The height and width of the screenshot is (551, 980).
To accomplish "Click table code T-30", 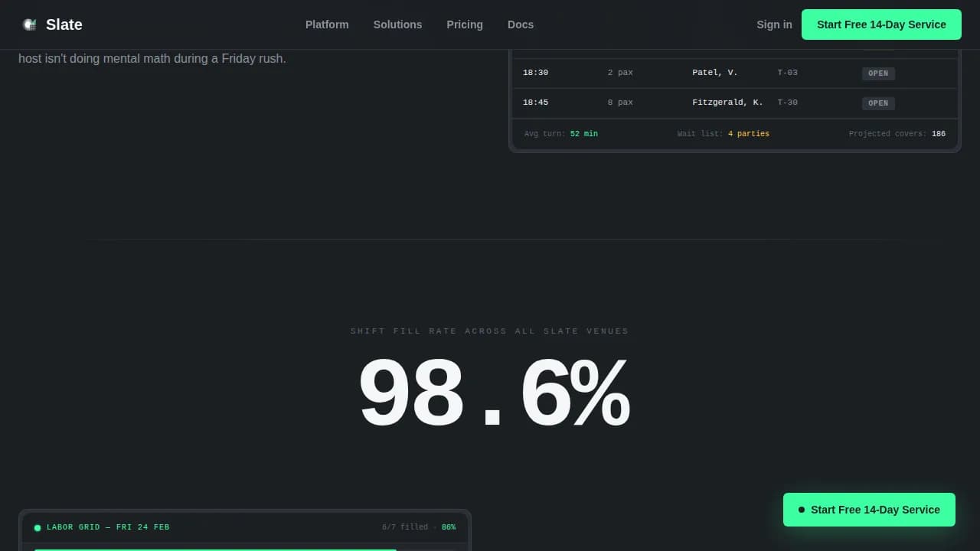I will tap(787, 103).
